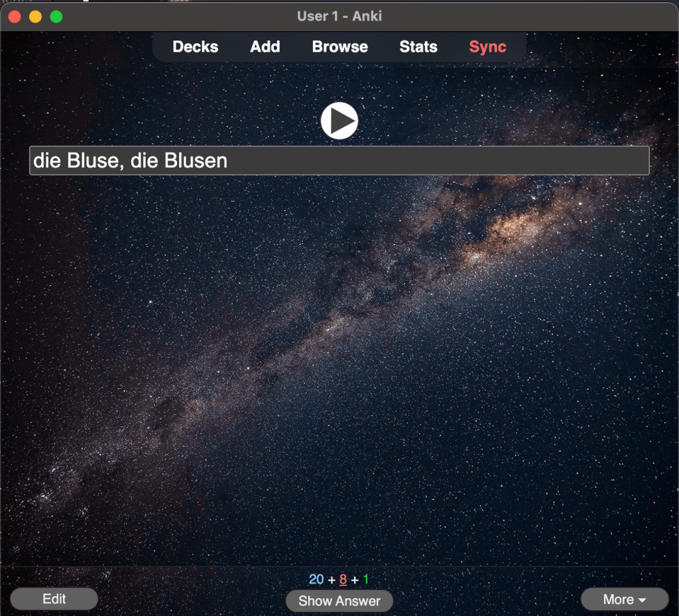Open the Decks screen

point(195,47)
